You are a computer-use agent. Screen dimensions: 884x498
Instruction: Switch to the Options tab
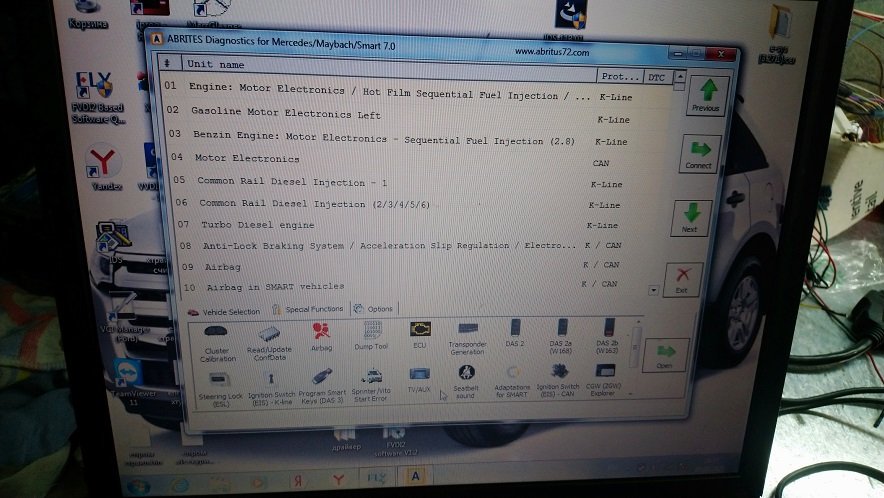373,309
